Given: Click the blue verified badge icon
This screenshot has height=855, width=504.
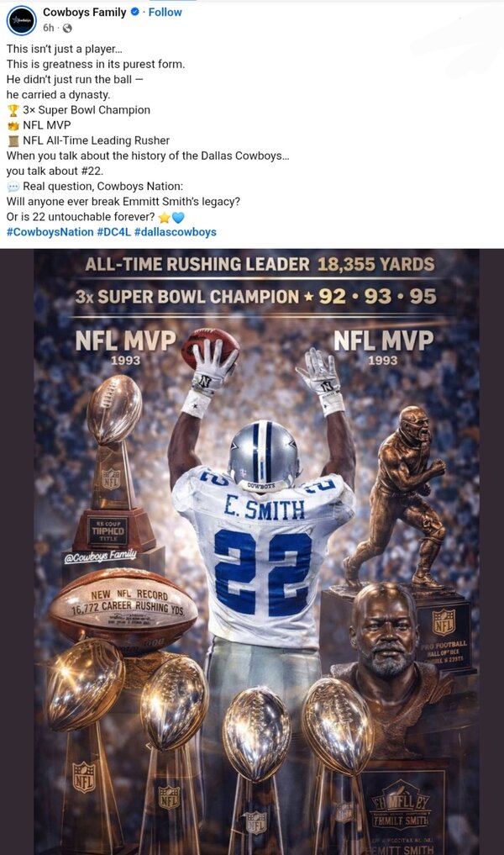Looking at the screenshot, I should [x=134, y=12].
